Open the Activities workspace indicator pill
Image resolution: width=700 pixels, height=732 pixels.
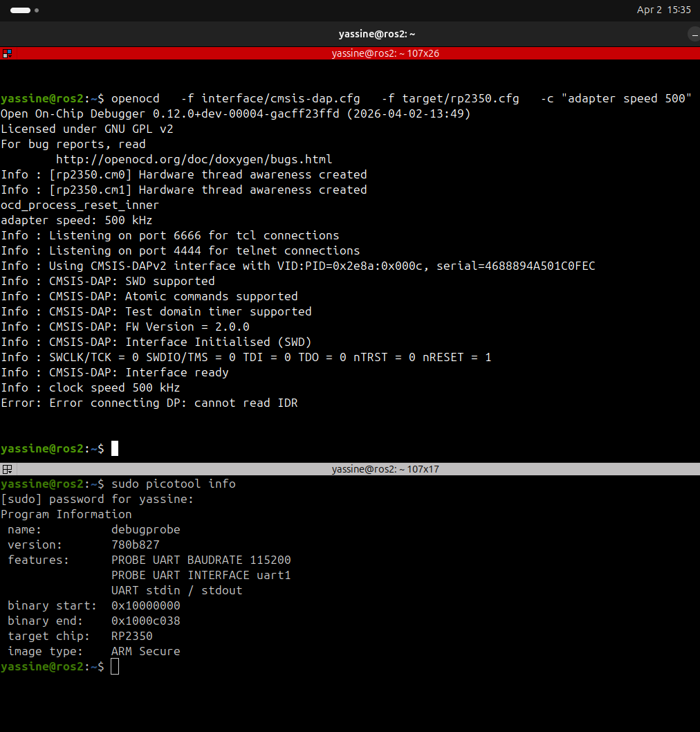pos(20,10)
